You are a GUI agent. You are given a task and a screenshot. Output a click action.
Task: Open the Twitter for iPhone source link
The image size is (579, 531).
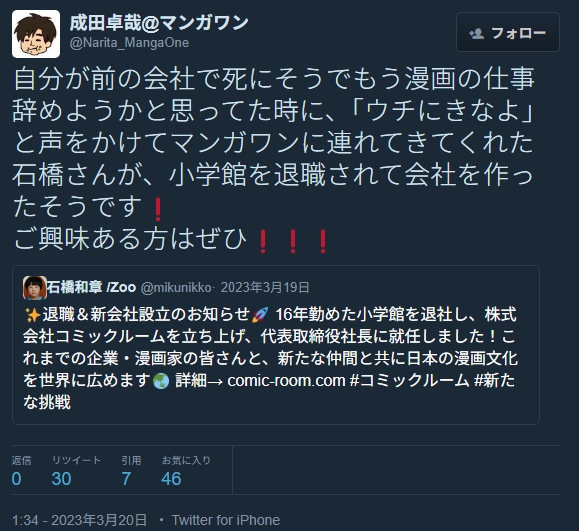(226, 520)
